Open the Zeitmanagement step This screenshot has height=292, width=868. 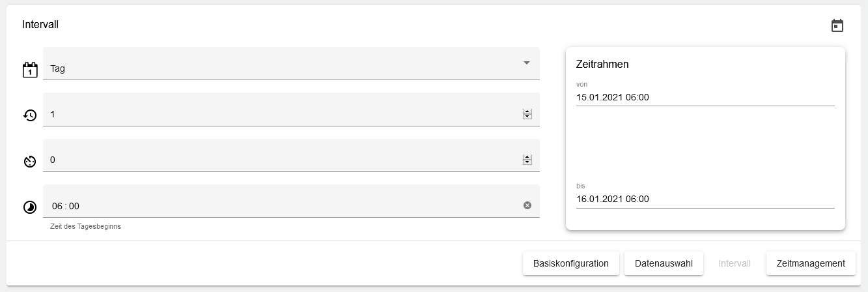pos(811,263)
